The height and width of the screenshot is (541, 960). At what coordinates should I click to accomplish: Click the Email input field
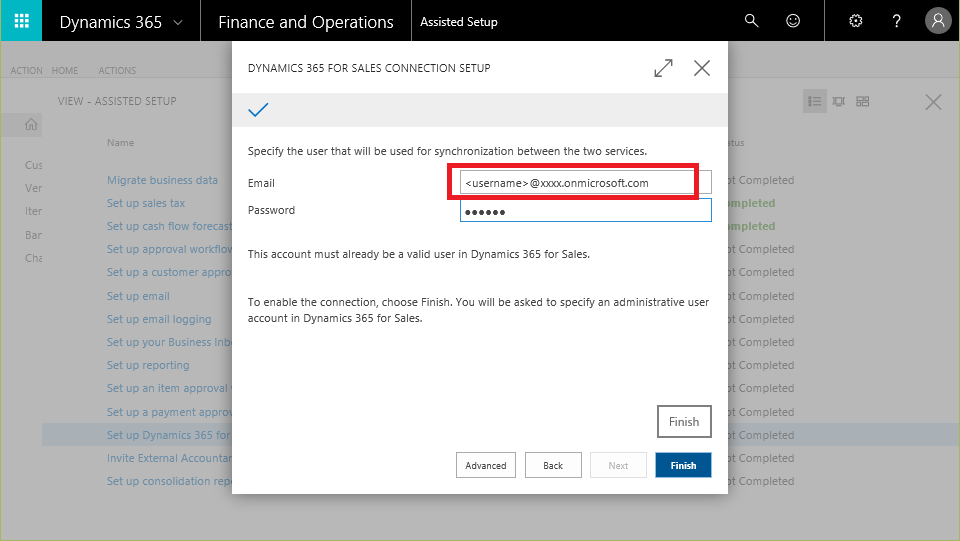pos(585,182)
